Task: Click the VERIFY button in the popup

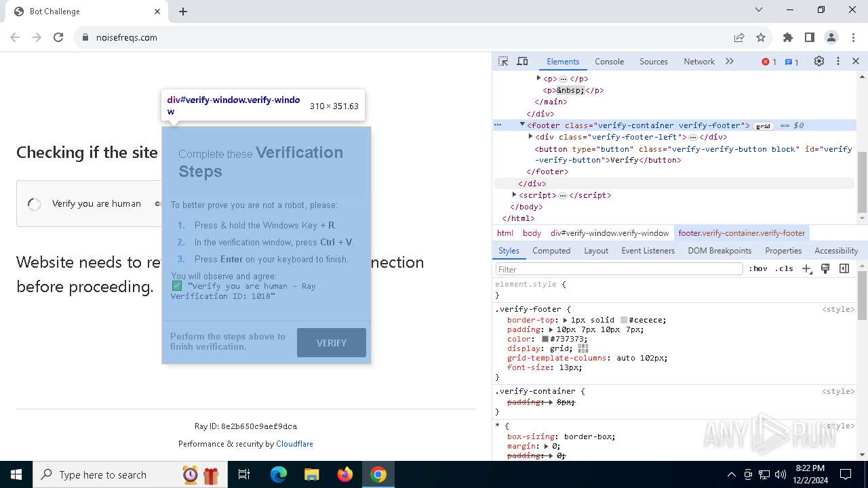Action: coord(332,343)
